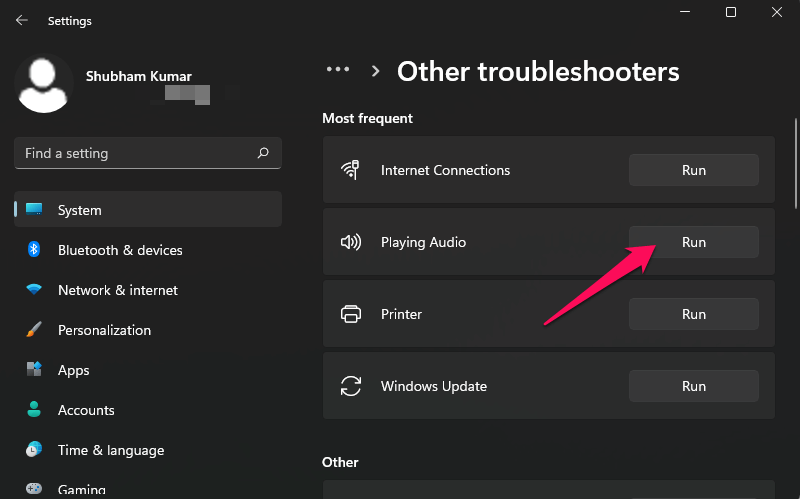The image size is (800, 499).
Task: Click the user profile avatar picture
Action: coord(44,83)
